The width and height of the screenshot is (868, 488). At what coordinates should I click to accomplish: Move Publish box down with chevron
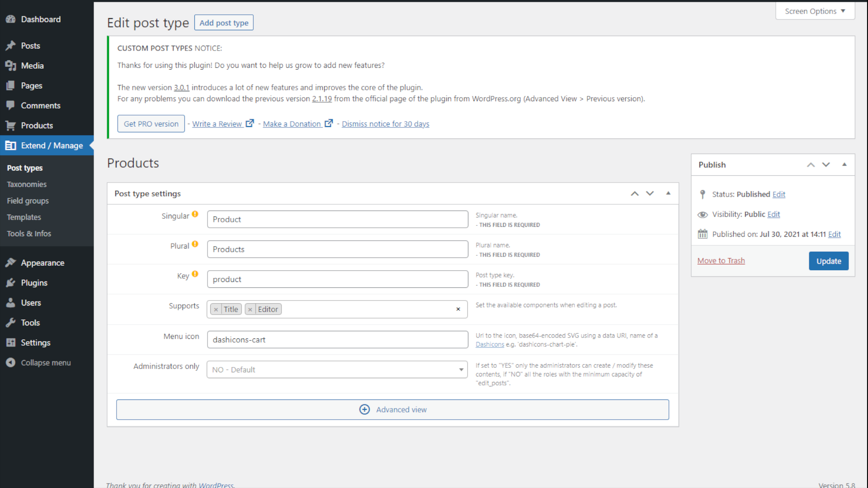click(x=826, y=164)
